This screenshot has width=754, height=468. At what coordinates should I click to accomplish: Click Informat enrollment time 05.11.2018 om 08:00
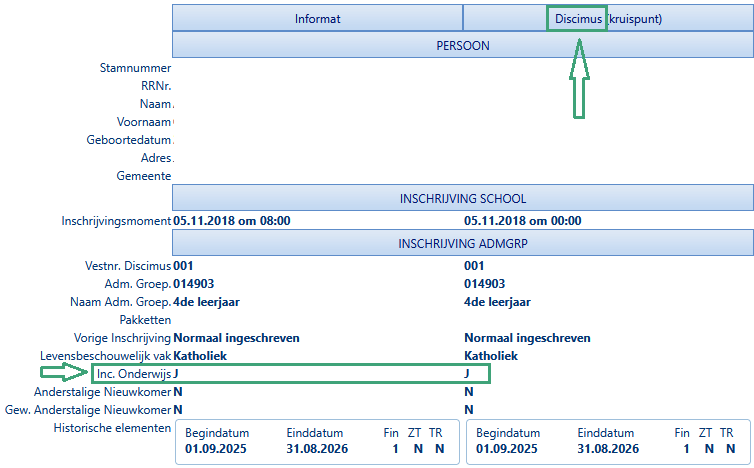pos(236,220)
